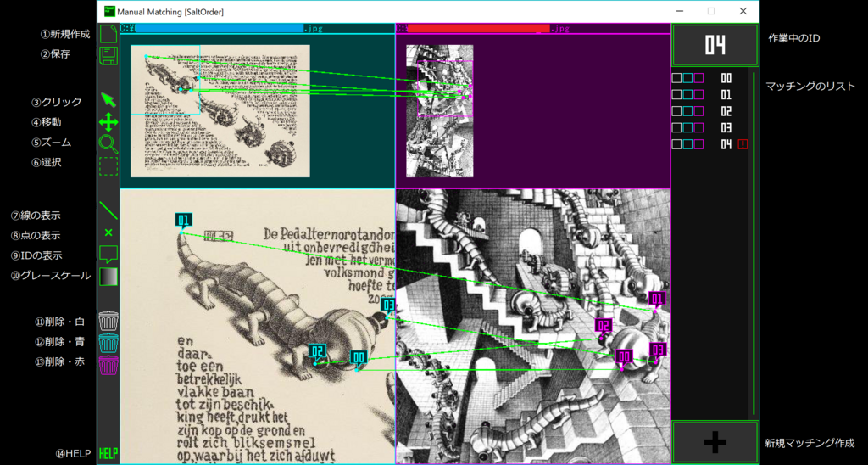Click the right overview thumbnail of the staircase print
Image resolution: width=868 pixels, height=465 pixels.
tap(440, 111)
